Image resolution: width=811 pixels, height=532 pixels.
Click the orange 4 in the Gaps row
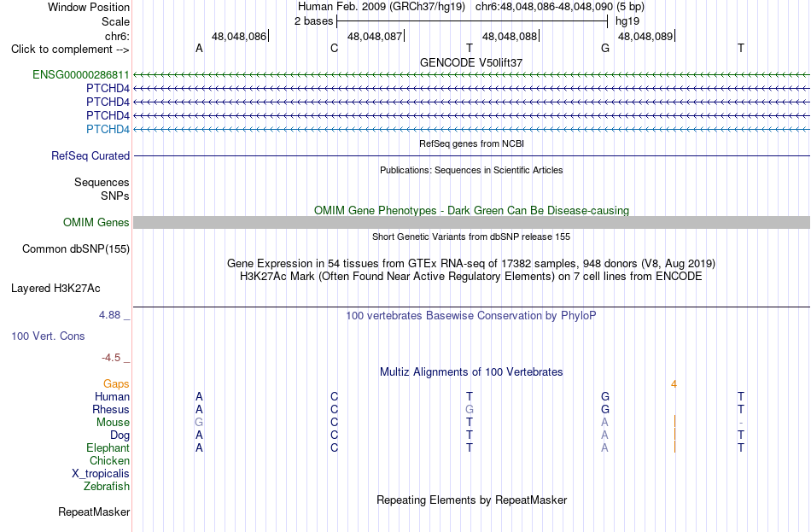click(674, 384)
